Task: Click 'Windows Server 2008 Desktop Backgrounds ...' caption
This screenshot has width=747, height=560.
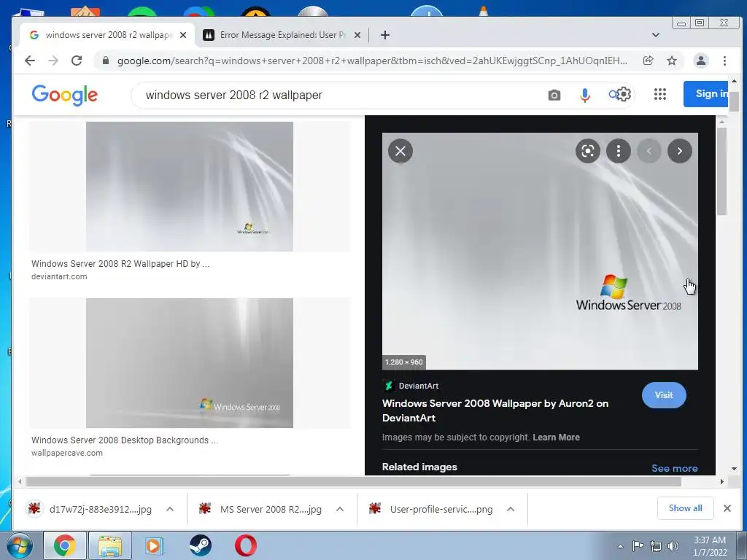Action: (x=125, y=440)
